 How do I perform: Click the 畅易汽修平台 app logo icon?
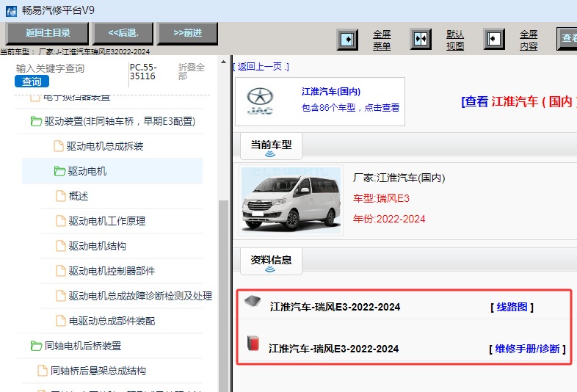[x=12, y=11]
